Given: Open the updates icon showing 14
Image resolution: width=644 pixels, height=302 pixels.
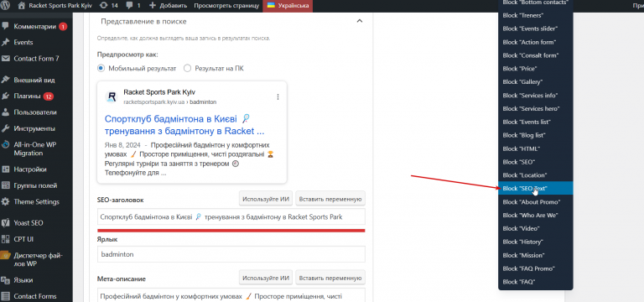Looking at the screenshot, I should (104, 6).
